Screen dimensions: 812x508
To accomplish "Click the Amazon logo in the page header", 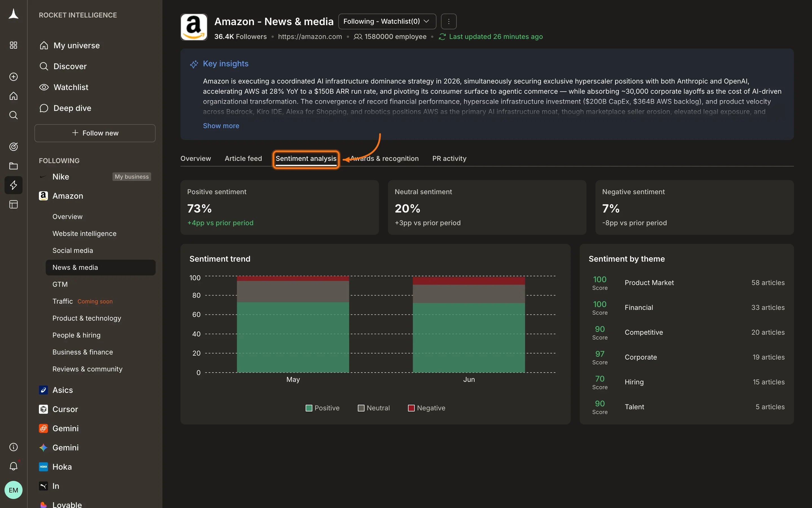I will (x=194, y=27).
